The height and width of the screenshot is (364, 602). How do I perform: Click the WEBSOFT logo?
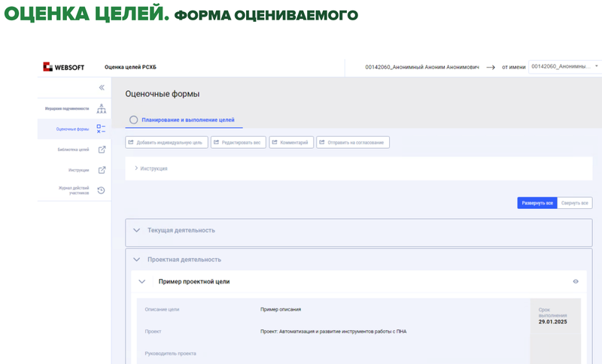click(x=63, y=67)
